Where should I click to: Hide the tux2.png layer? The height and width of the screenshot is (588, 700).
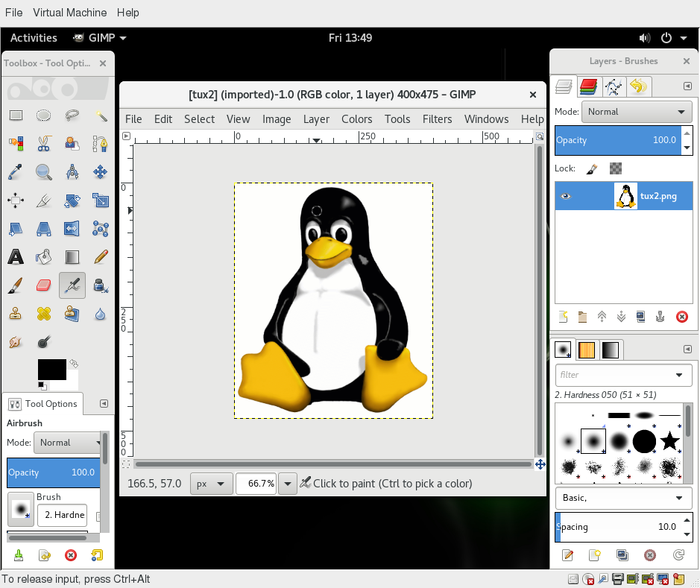pos(566,196)
